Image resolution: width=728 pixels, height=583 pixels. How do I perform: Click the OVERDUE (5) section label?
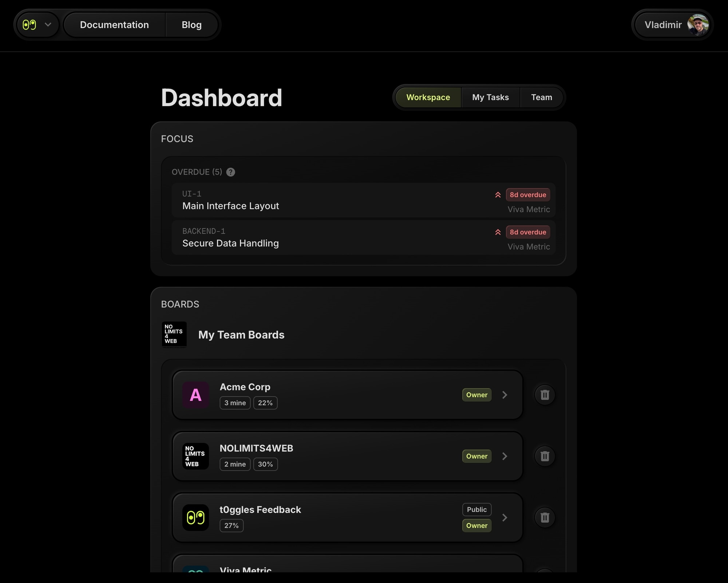(197, 172)
